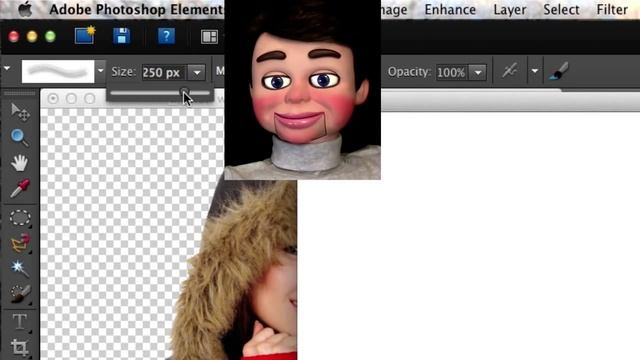Expand the tool options arrow at far left
The height and width of the screenshot is (360, 640).
click(x=7, y=68)
